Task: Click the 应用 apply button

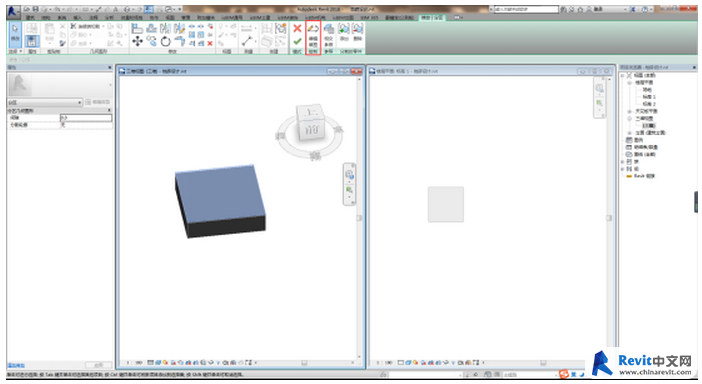Action: pos(98,365)
